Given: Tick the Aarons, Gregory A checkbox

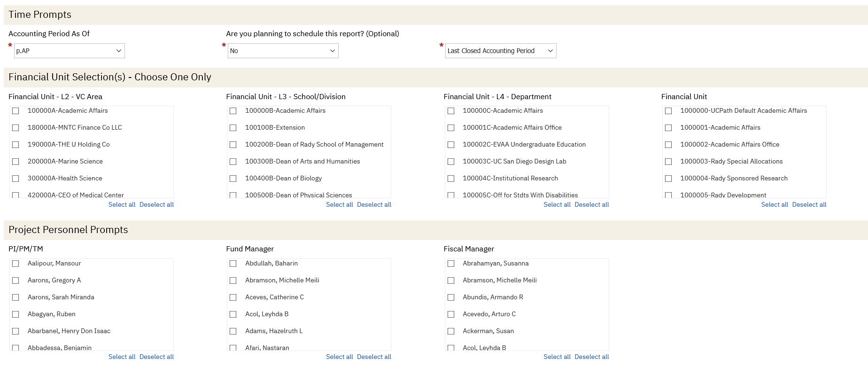Looking at the screenshot, I should click(15, 280).
